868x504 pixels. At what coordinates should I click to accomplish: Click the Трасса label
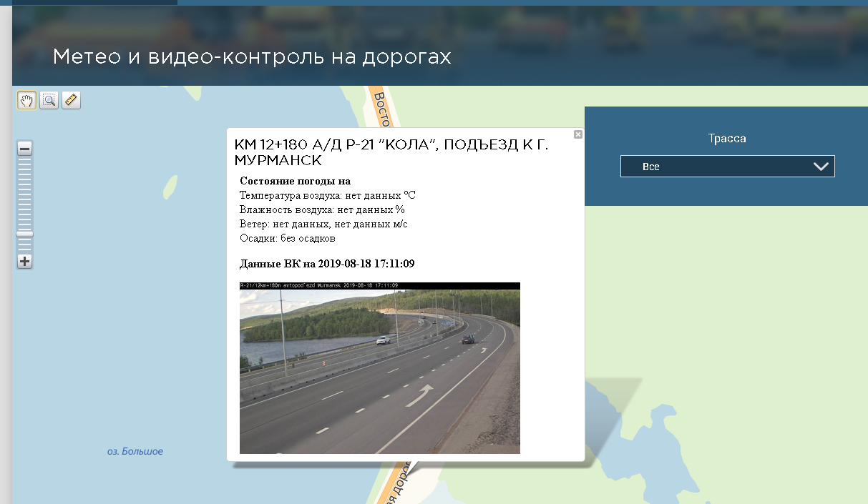(727, 139)
